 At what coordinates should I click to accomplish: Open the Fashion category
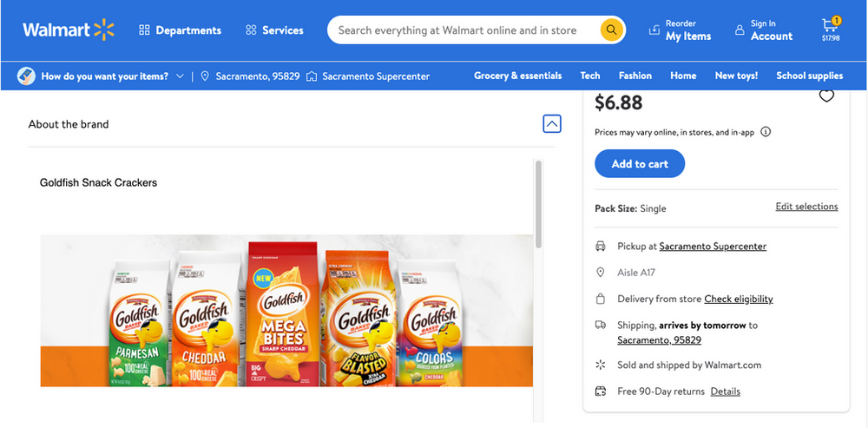pyautogui.click(x=635, y=76)
